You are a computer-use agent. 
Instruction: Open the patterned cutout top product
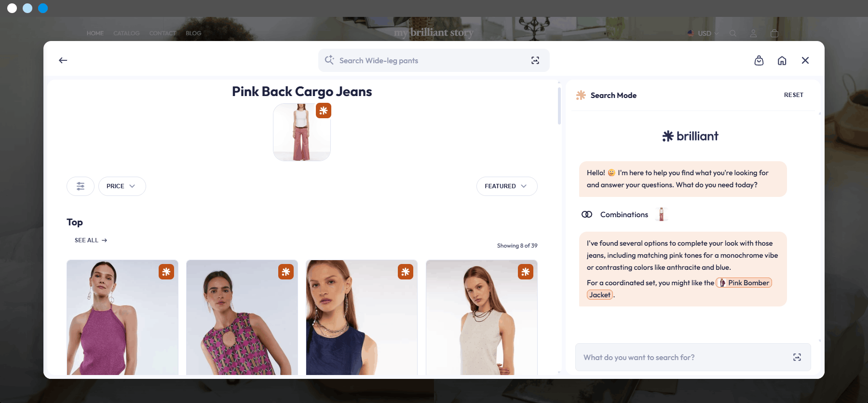pyautogui.click(x=242, y=318)
